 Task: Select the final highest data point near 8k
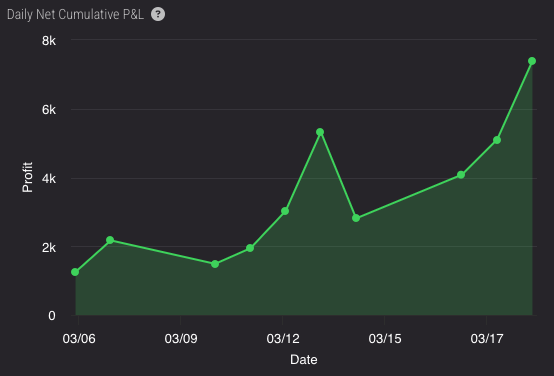point(532,61)
